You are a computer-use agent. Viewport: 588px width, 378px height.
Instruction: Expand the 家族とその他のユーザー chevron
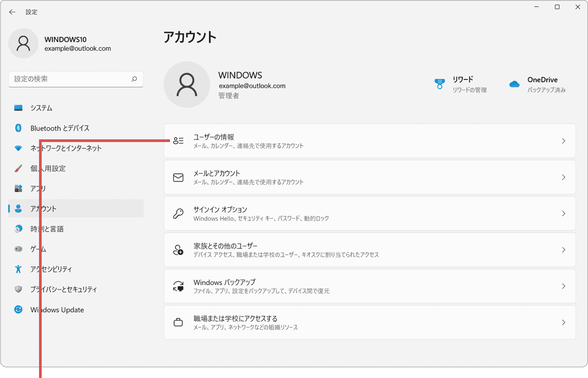click(563, 250)
